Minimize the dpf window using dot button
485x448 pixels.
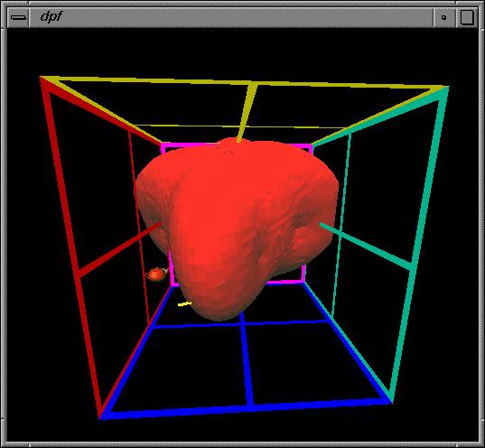tap(443, 17)
